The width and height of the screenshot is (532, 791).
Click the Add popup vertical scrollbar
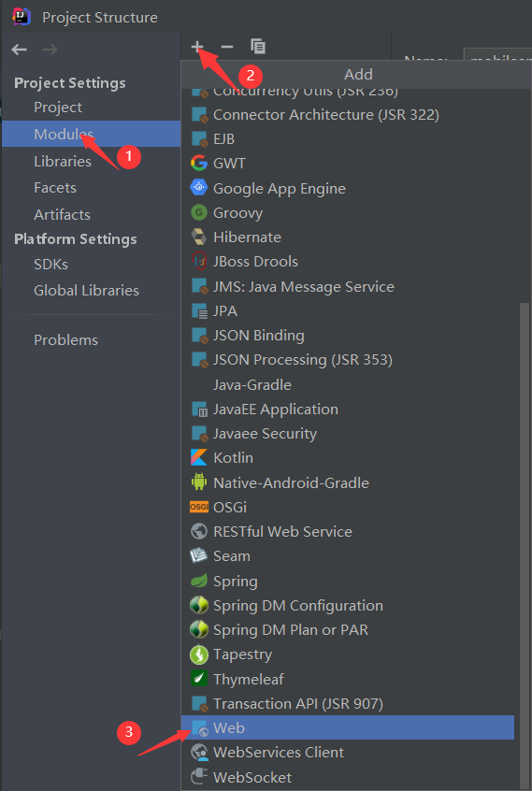tap(524, 545)
